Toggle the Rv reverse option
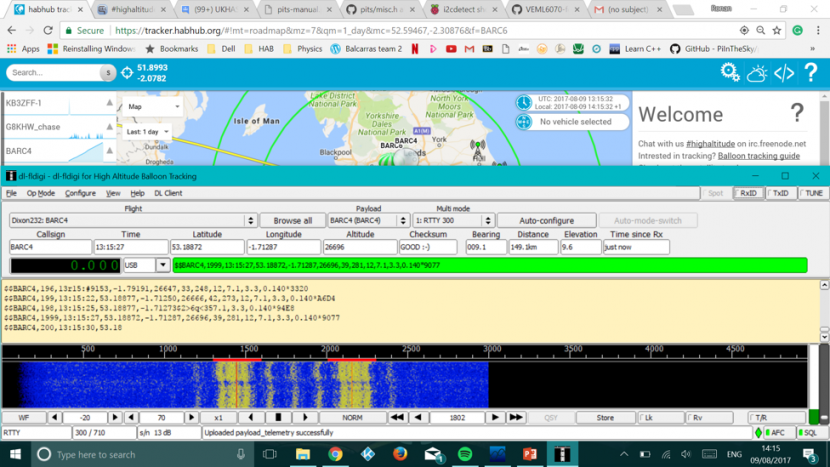Image resolution: width=830 pixels, height=467 pixels. coord(709,418)
